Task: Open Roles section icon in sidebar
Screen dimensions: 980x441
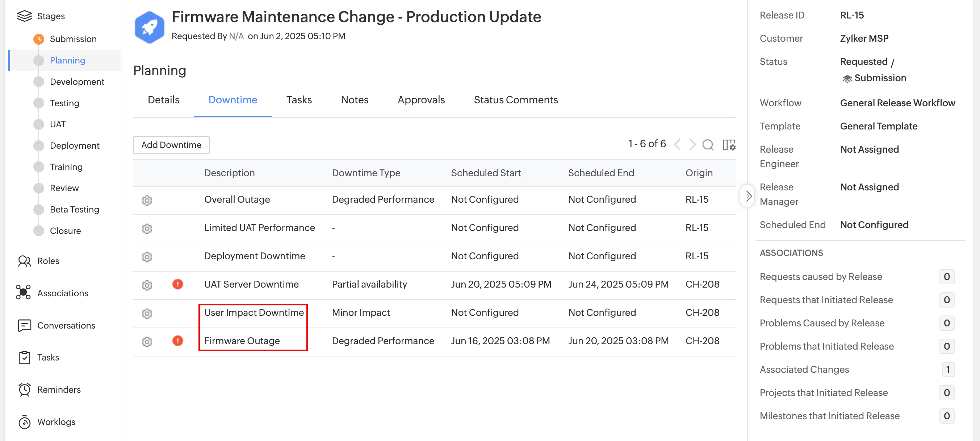Action: 24,261
